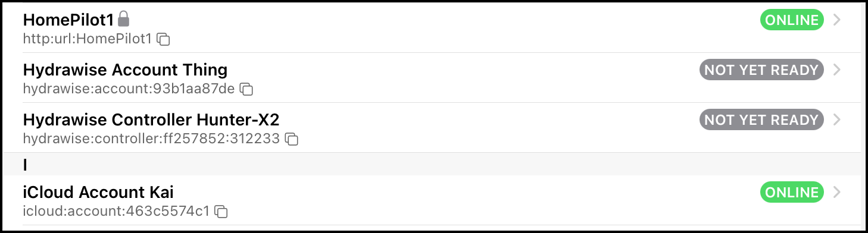Click the ONLINE badge for iCloud Account Kai
The height and width of the screenshot is (233, 868).
[792, 192]
